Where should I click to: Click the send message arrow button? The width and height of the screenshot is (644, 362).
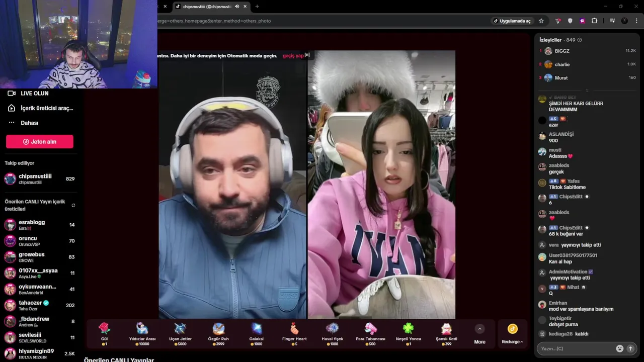point(630,348)
